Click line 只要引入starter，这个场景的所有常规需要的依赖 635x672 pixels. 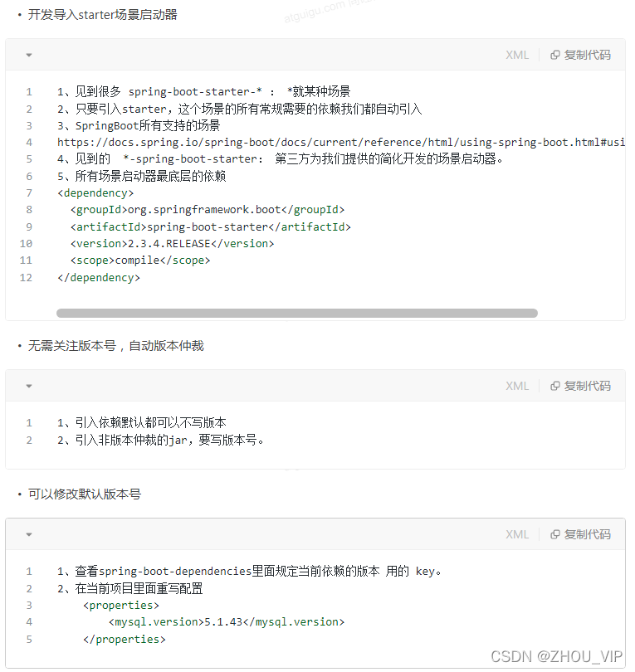240,109
